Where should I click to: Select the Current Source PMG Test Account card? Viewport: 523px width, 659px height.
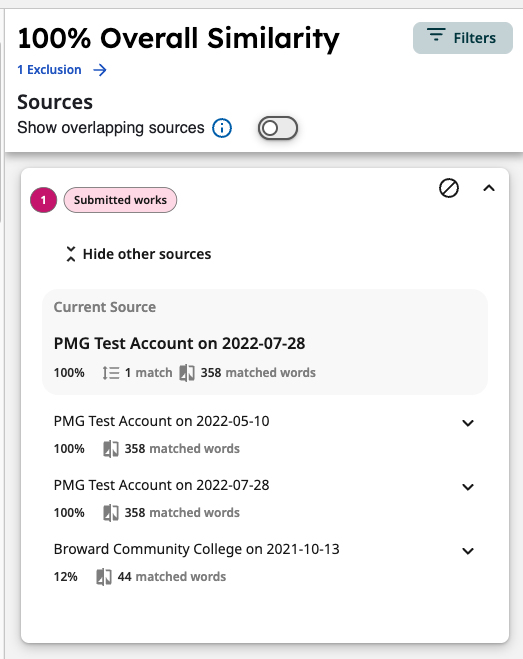265,342
